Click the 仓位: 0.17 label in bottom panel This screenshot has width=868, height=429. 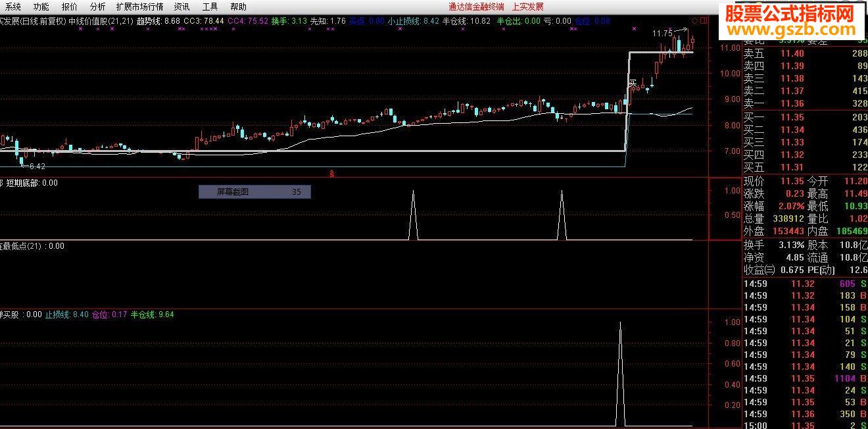110,315
